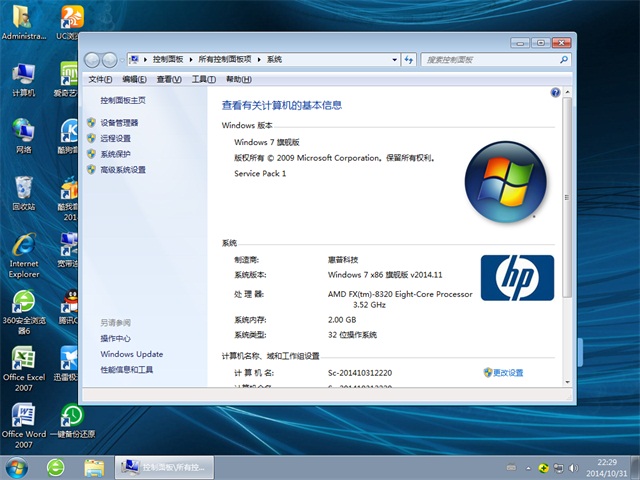Launch Internet Explorer from desktop

point(24,256)
